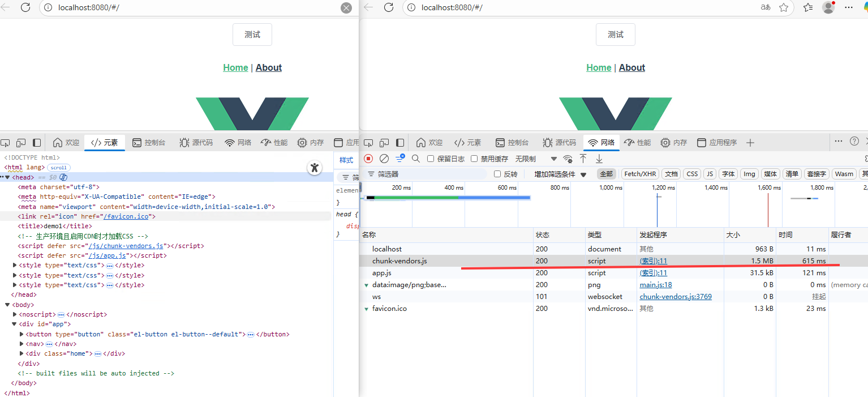Switch to 元素 tab in right DevTools
This screenshot has width=868, height=397.
click(x=468, y=143)
